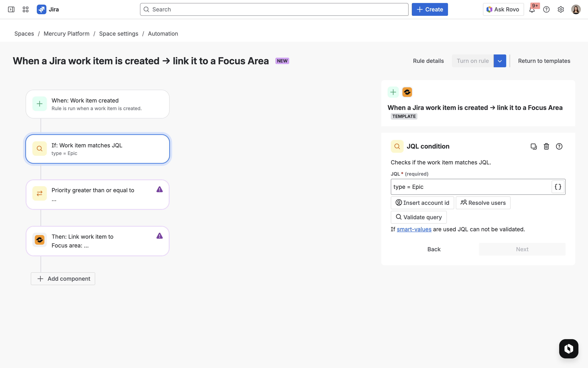
Task: Go to Spaces breadcrumb
Action: (x=24, y=34)
